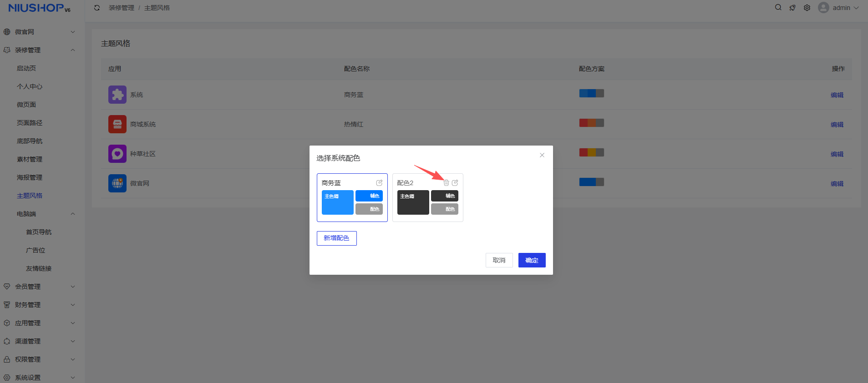
Task: Open 主题风格 in the sidebar
Action: click(x=30, y=196)
